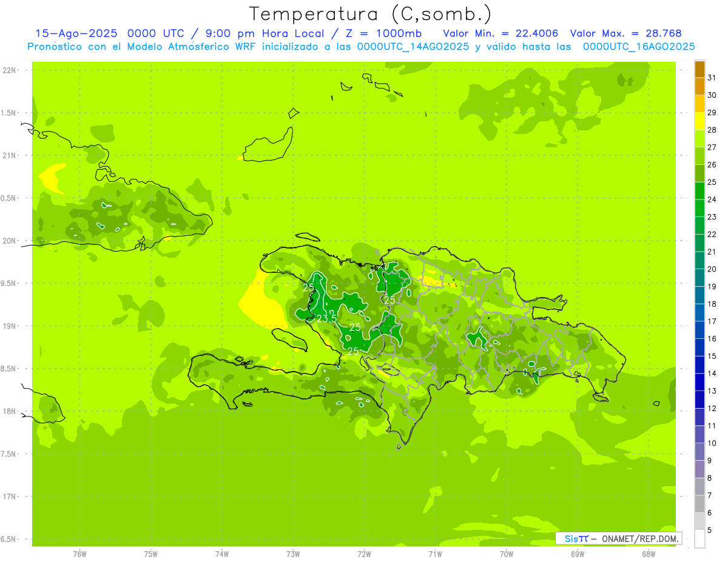Click the title "Temperatura (C,somb.)"
This screenshot has height=562, width=728.
tap(371, 14)
